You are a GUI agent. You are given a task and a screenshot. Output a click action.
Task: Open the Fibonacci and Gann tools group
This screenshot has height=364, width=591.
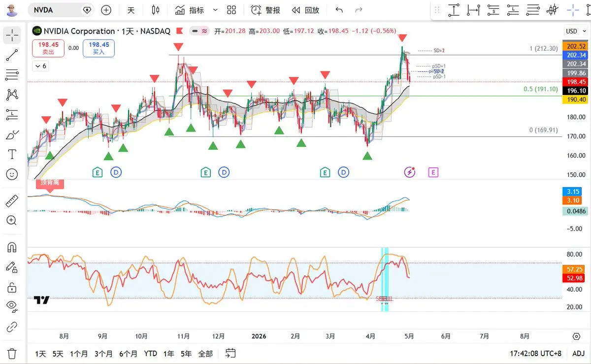(12, 75)
